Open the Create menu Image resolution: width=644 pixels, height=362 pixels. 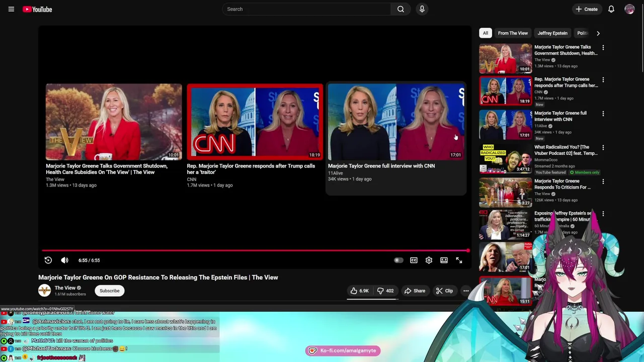(x=587, y=9)
